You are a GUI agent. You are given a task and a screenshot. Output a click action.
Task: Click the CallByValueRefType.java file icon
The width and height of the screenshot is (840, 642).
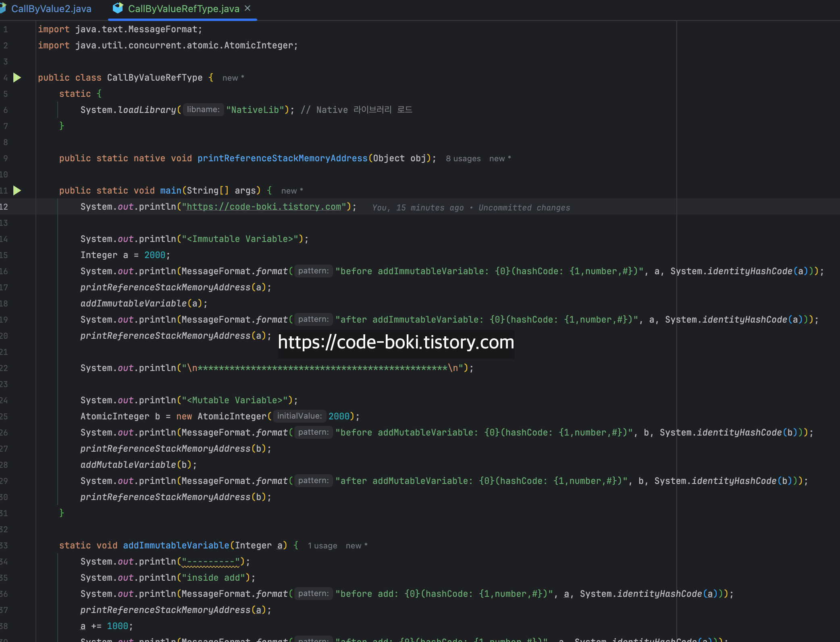pyautogui.click(x=118, y=8)
